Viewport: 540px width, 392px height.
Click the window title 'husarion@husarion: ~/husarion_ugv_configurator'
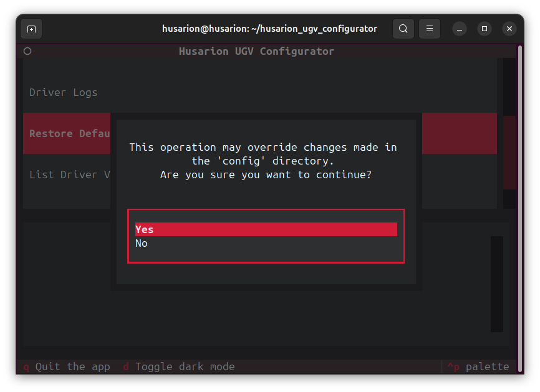tap(269, 29)
